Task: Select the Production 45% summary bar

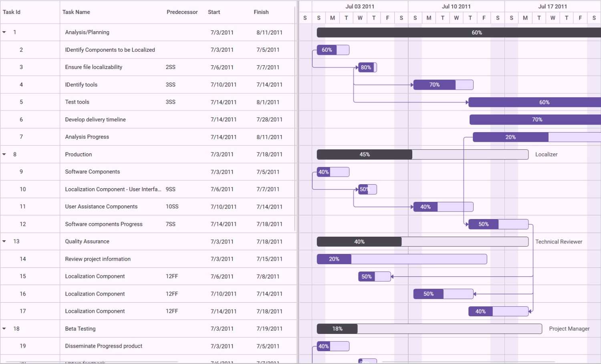Action: click(423, 155)
